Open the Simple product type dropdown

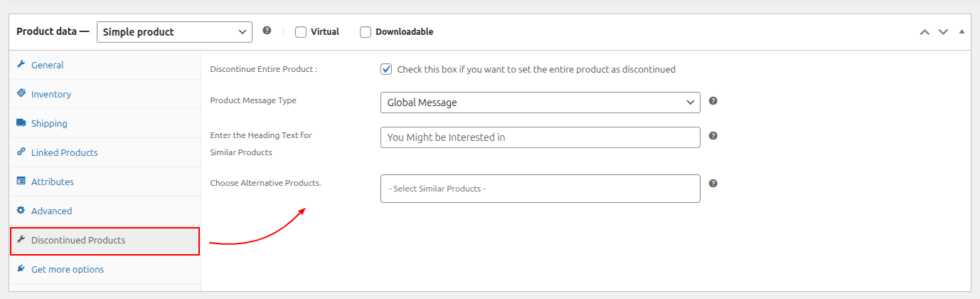coord(174,32)
